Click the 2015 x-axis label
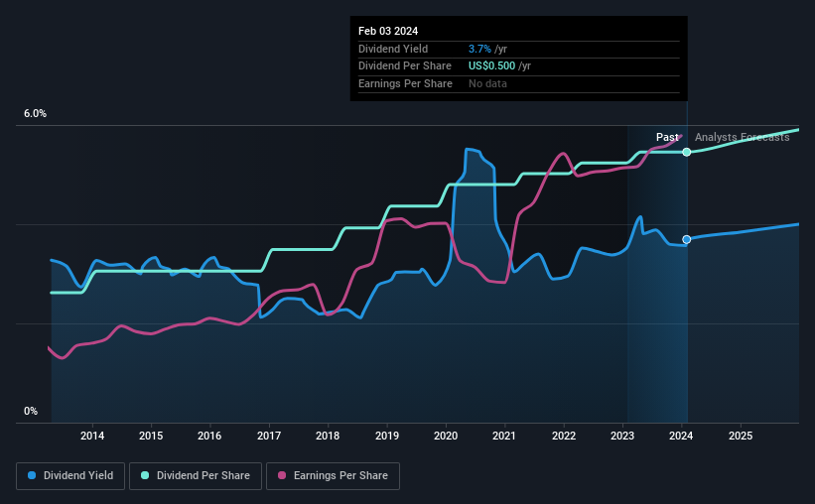 pos(151,436)
